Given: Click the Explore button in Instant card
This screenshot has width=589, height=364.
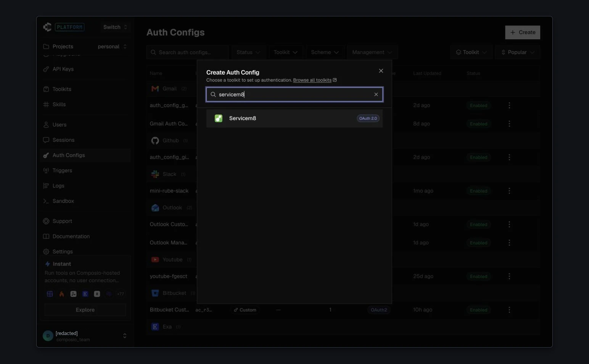Looking at the screenshot, I should [85, 310].
